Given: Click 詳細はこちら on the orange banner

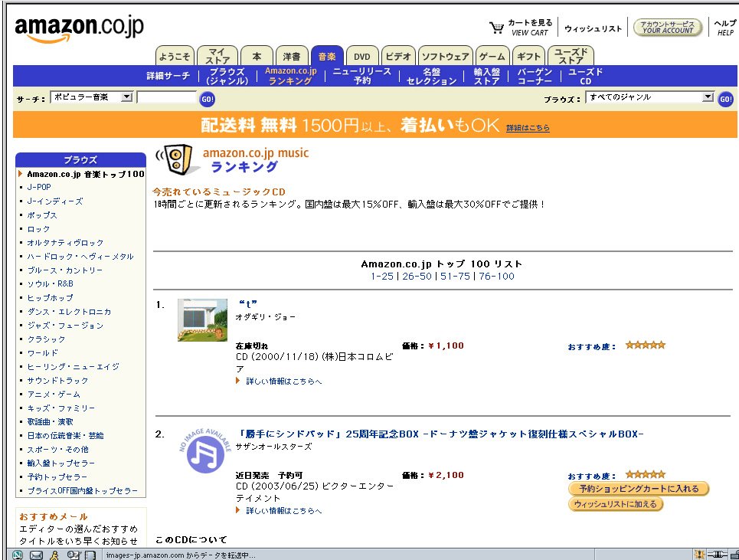Looking at the screenshot, I should tap(528, 128).
